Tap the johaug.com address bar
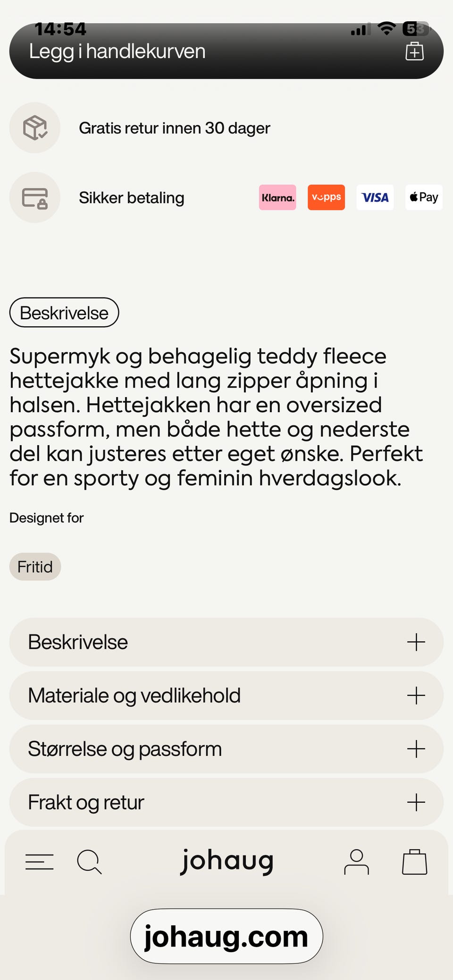Screen dimensions: 453x980 [x=226, y=937]
